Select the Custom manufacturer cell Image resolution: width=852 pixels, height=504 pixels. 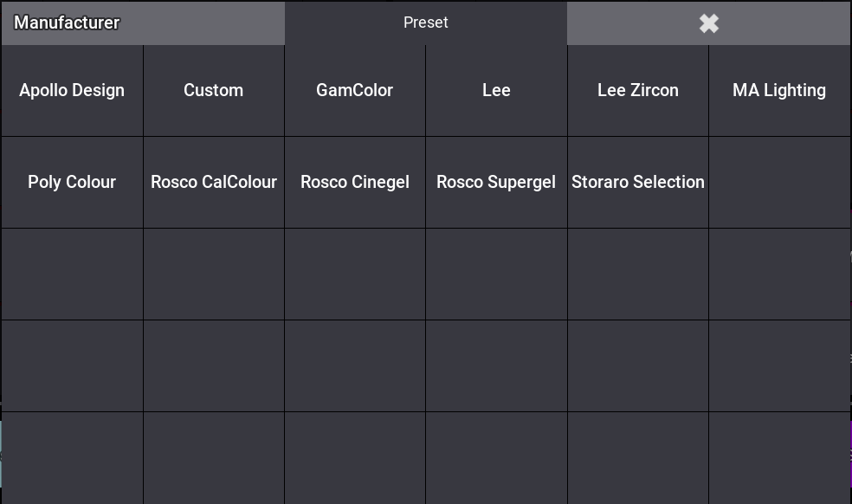[x=213, y=91]
